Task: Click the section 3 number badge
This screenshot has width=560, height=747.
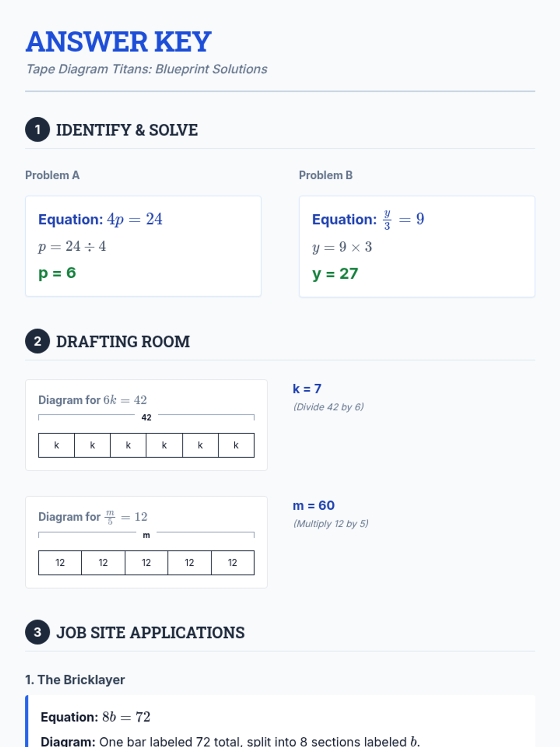Action: coord(37,632)
